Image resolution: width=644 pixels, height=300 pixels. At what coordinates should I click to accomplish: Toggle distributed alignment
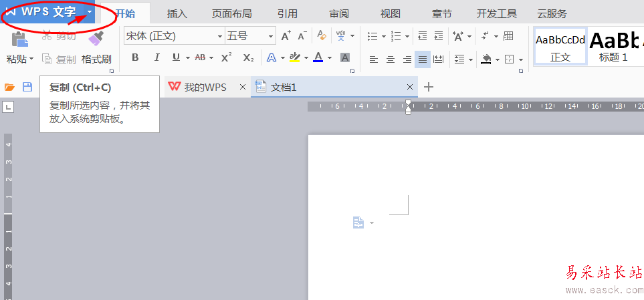pos(439,60)
